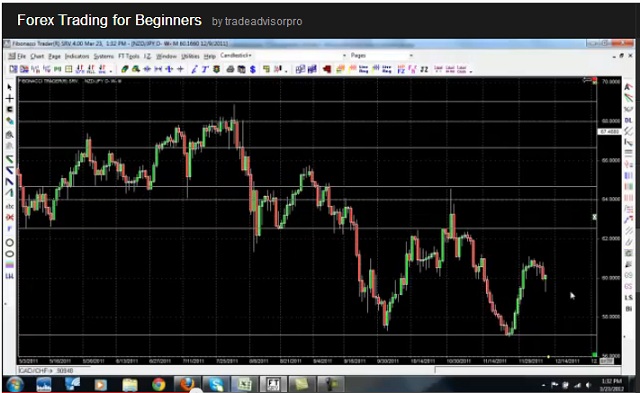Click the first toolbar icon below the File menu
The width and height of the screenshot is (640, 393).
(13, 69)
